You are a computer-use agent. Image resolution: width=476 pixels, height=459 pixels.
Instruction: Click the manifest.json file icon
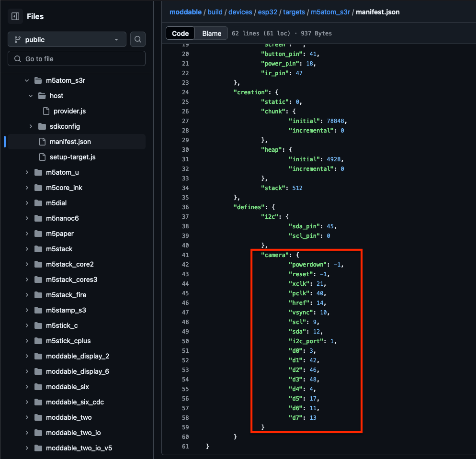(42, 142)
